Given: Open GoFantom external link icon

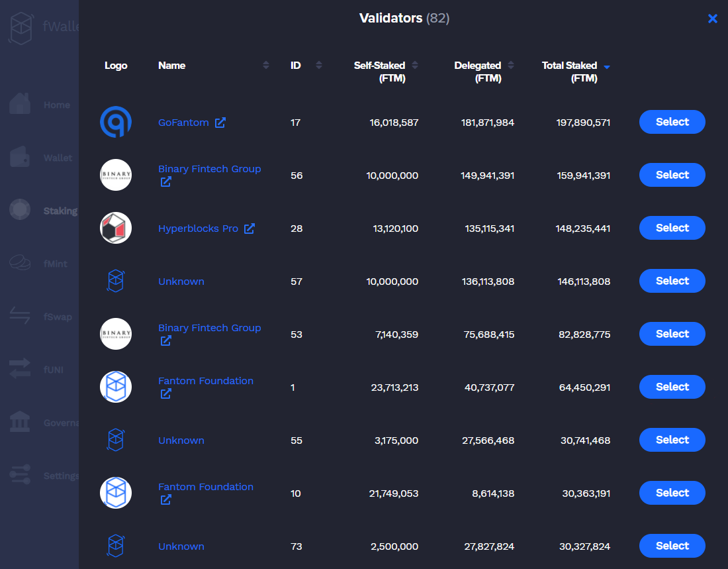Looking at the screenshot, I should 220,123.
